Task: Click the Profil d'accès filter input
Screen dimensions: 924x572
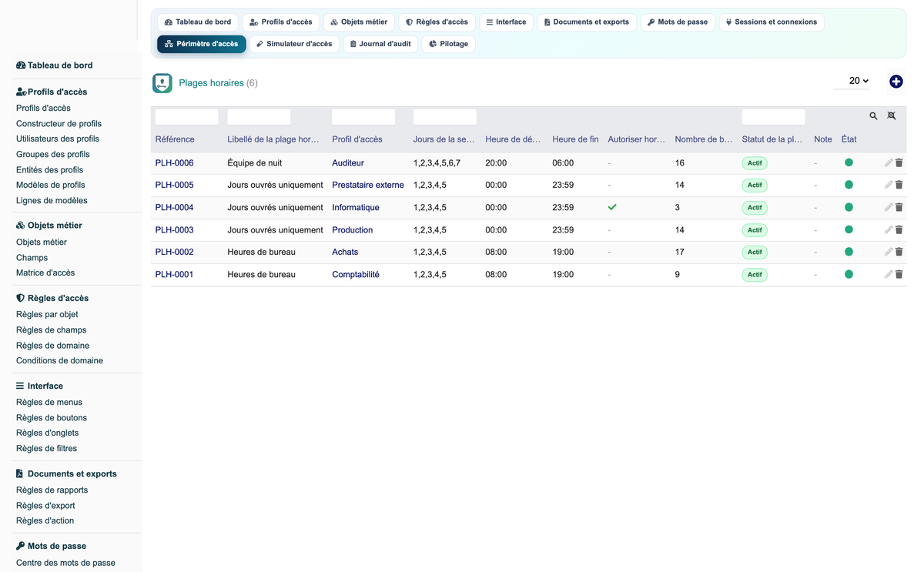Action: coord(363,117)
